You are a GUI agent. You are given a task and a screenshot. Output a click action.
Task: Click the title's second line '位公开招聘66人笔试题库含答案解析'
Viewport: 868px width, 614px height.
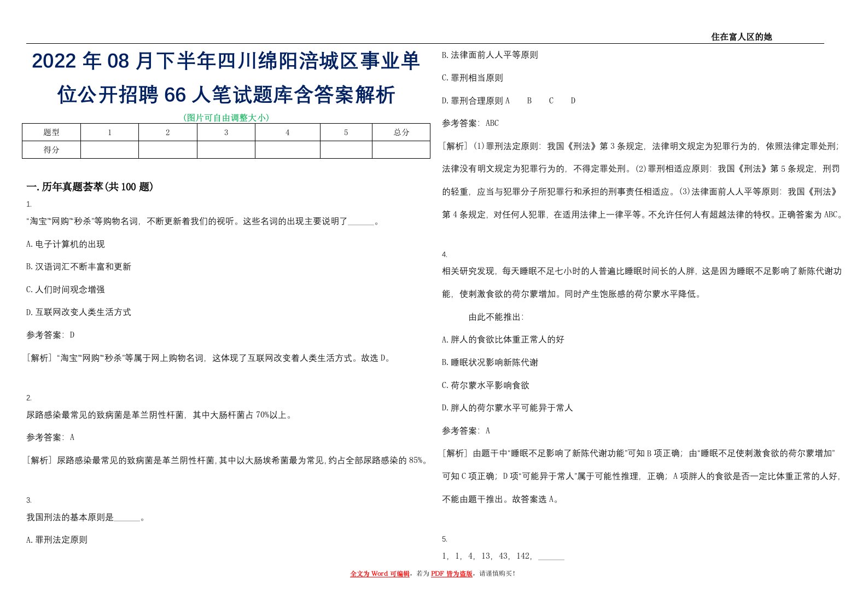point(226,95)
